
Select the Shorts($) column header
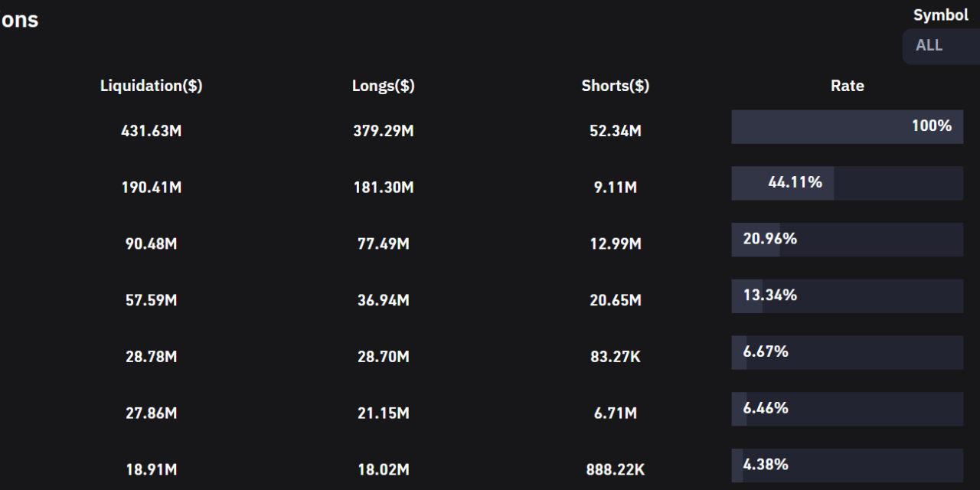coord(615,86)
